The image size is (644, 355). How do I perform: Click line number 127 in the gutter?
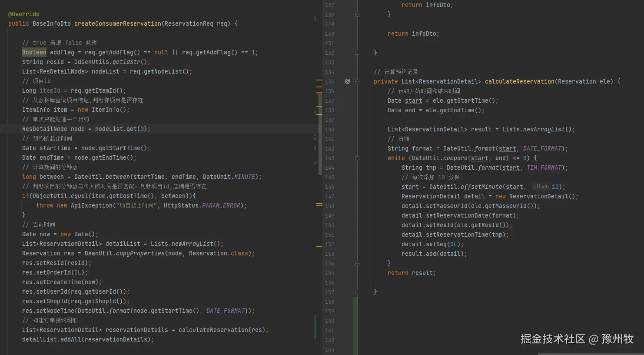pyautogui.click(x=329, y=5)
